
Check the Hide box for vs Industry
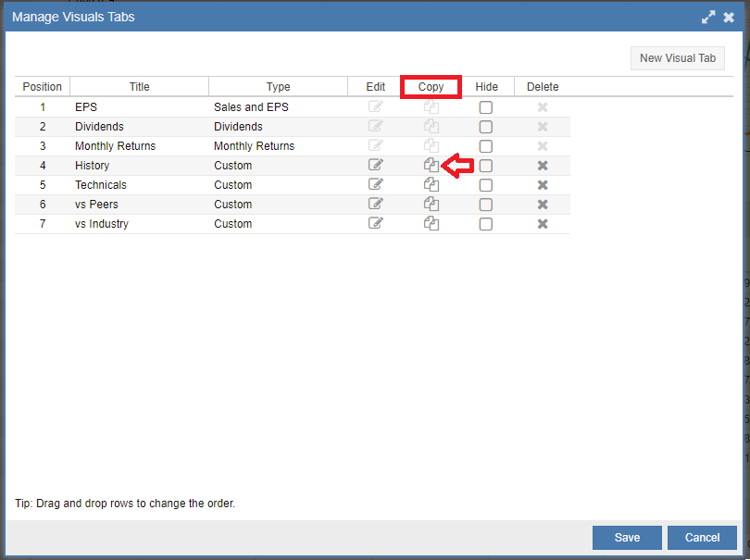pyautogui.click(x=486, y=224)
